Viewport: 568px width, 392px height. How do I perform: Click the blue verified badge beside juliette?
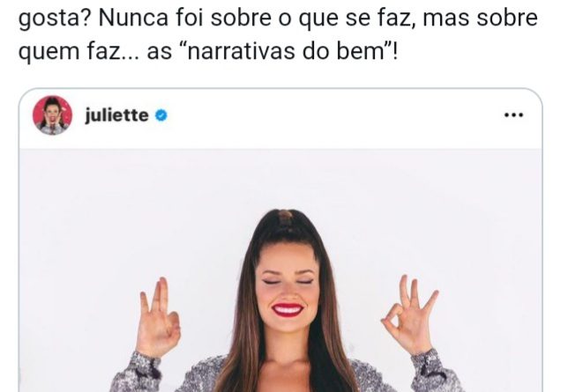tap(161, 115)
